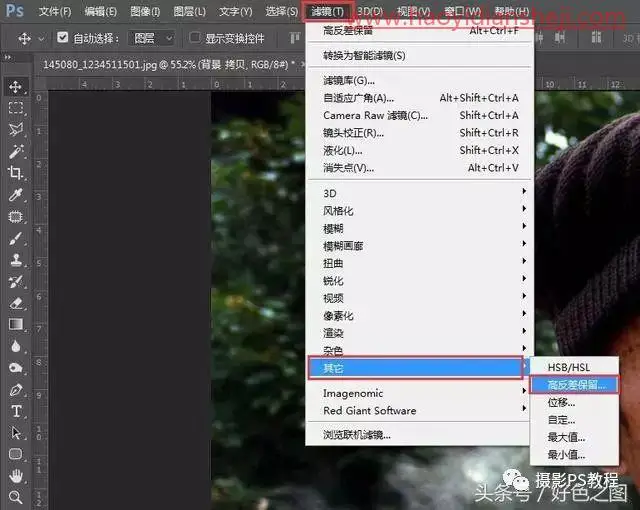The image size is (640, 510).
Task: Open the 图层(L) menu
Action: tap(189, 11)
